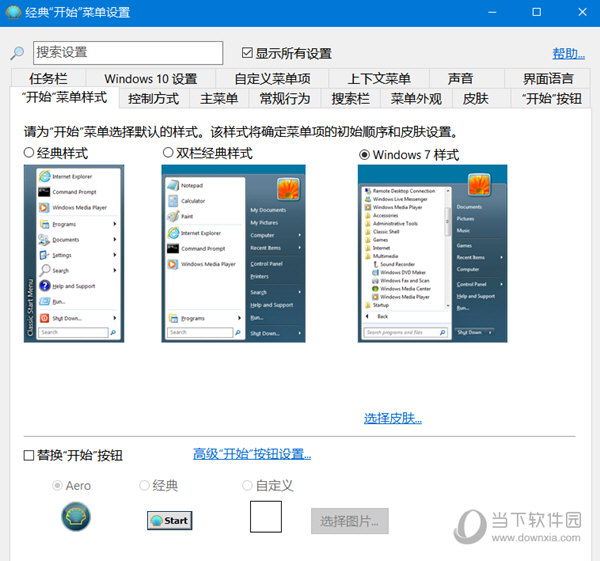
Task: Click the classic style menu preview thumbnail
Action: pos(74,253)
